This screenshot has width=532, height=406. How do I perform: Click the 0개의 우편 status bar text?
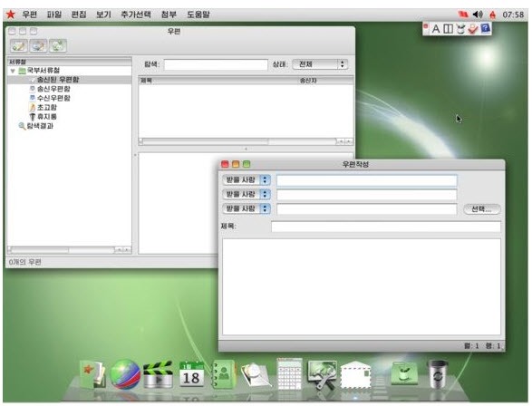click(25, 262)
